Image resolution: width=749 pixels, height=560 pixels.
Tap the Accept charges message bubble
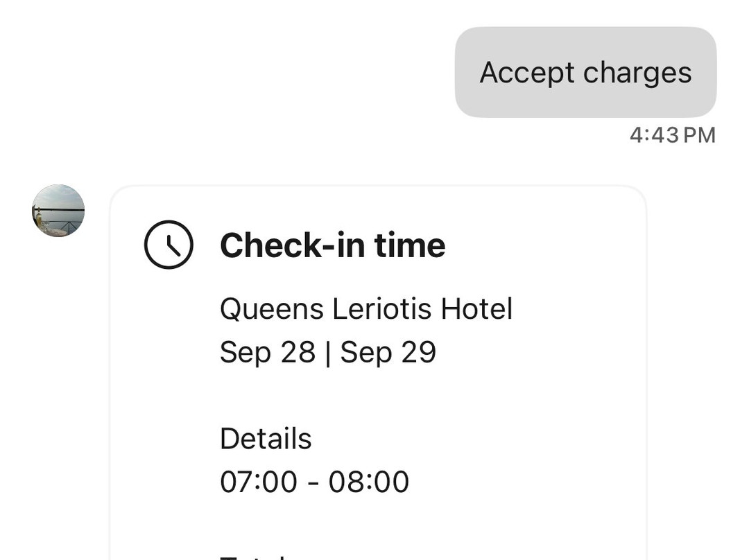click(585, 71)
